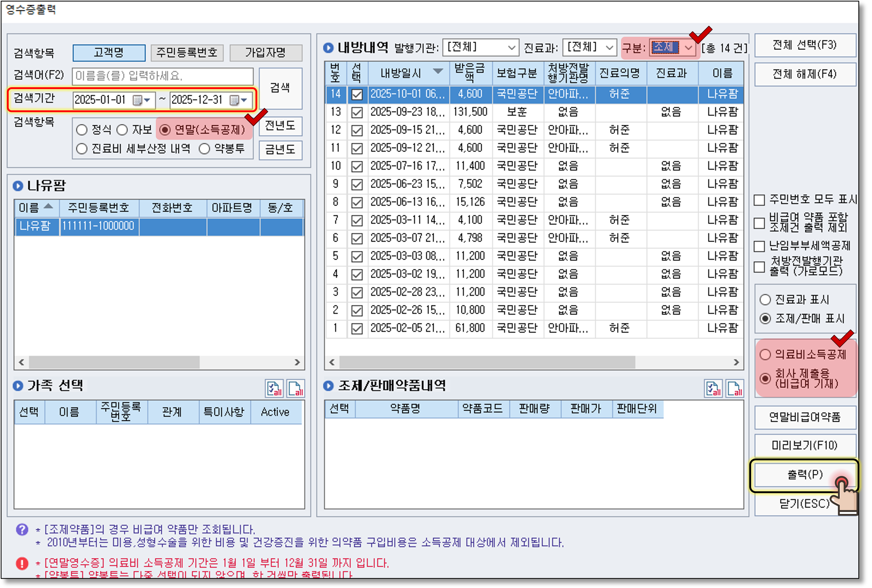Click deselect-all icon in 조제/판매약품내역 panel
This screenshot has width=872, height=588.
coord(734,389)
